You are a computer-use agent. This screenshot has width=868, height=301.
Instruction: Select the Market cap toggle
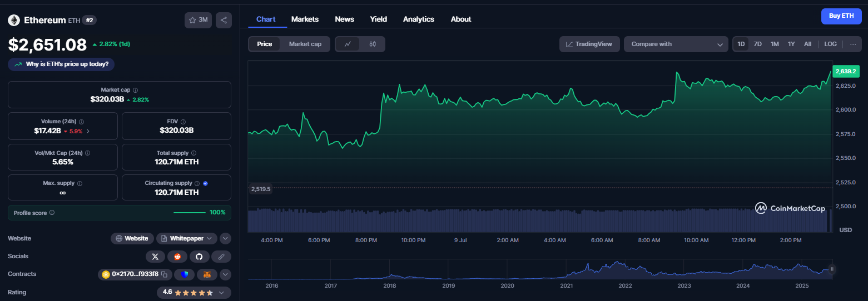point(305,44)
